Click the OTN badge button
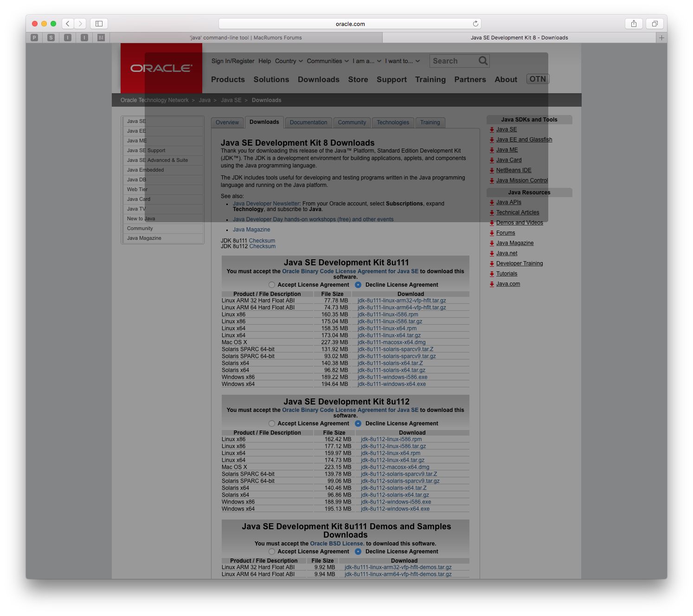Image resolution: width=693 pixels, height=616 pixels. click(x=538, y=79)
